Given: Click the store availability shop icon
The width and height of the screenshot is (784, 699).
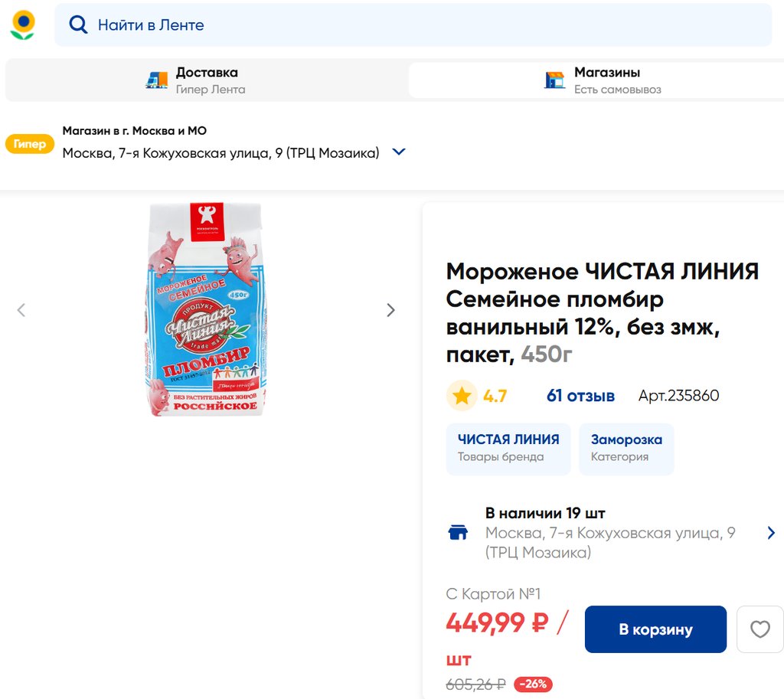Looking at the screenshot, I should point(458,533).
